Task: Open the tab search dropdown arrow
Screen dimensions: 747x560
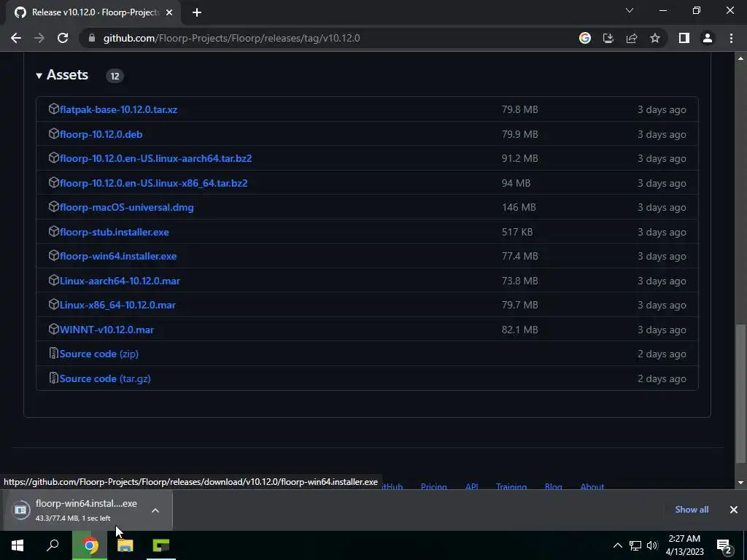Action: click(630, 10)
